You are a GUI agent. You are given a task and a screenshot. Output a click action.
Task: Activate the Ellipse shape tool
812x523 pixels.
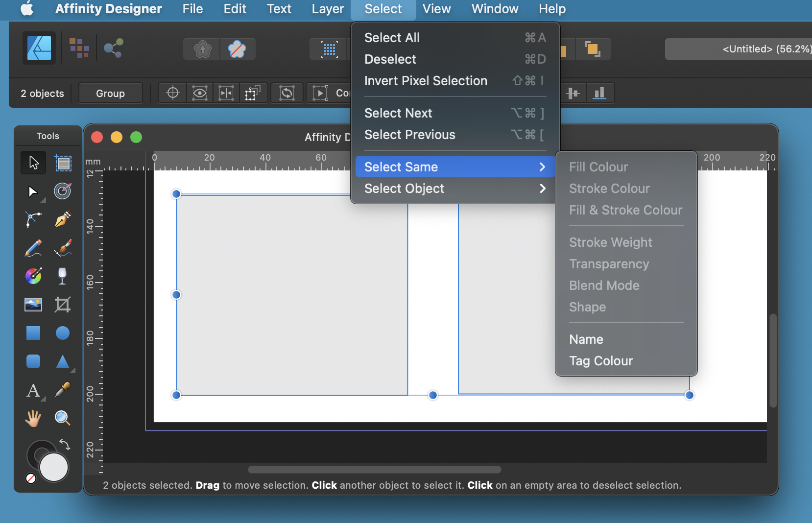click(x=63, y=333)
